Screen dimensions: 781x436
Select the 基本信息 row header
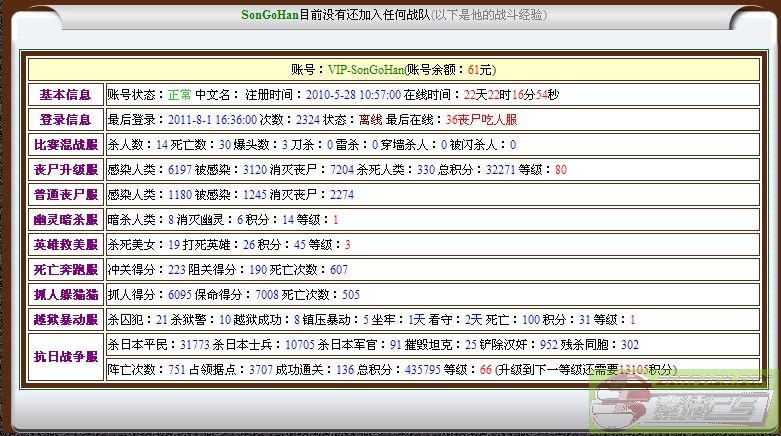pos(65,95)
